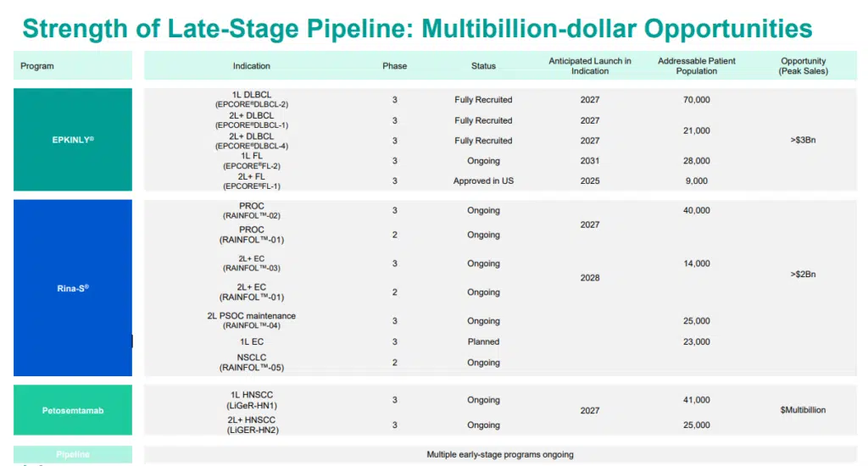Viewport: 868px width, 466px height.
Task: Select the $Multibillion opportunity value
Action: pyautogui.click(x=803, y=410)
